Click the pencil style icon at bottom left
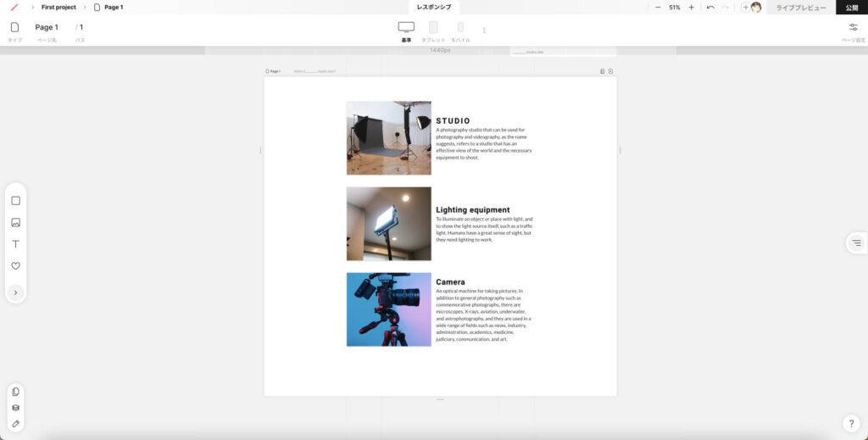868x440 pixels. pos(15,423)
